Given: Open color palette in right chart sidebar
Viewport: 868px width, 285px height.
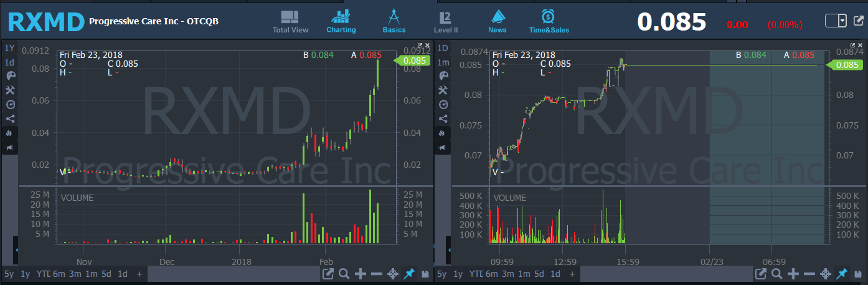Looking at the screenshot, I should tap(443, 75).
